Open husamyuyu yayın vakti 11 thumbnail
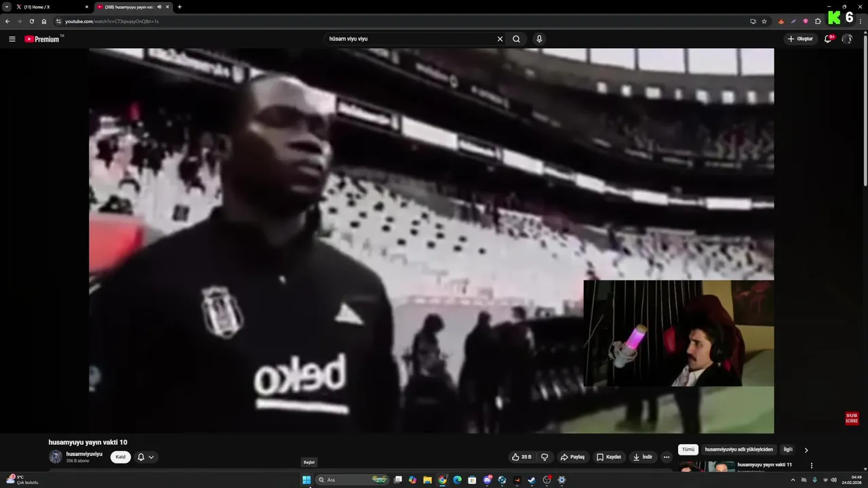Viewport: 868px width, 488px height. click(707, 467)
